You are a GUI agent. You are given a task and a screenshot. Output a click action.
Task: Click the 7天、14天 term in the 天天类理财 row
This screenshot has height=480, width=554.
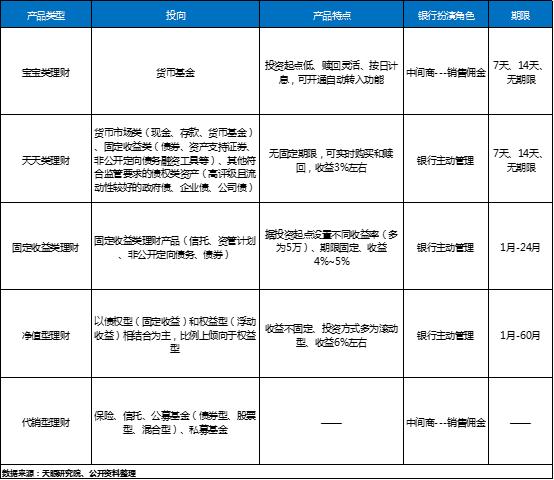tap(520, 159)
